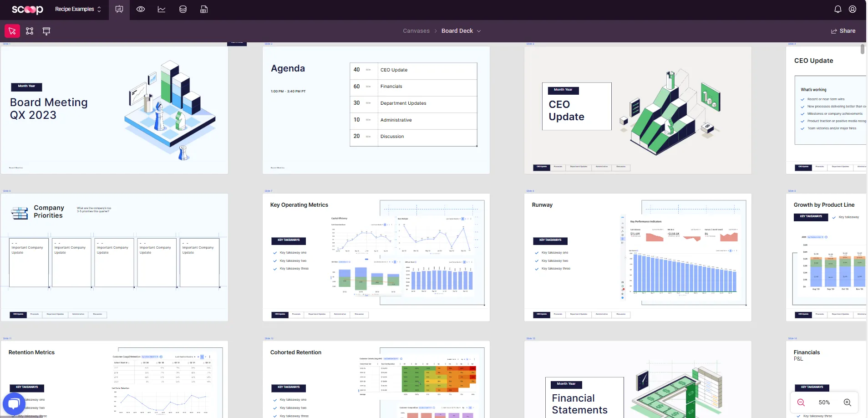The height and width of the screenshot is (418, 868).
Task: Click the canvas vertical scrollbar
Action: tap(862, 49)
